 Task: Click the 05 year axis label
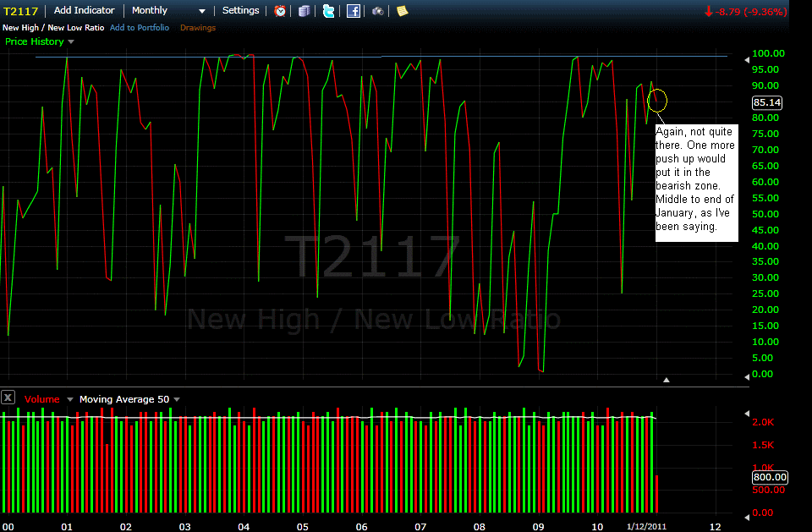(x=303, y=527)
